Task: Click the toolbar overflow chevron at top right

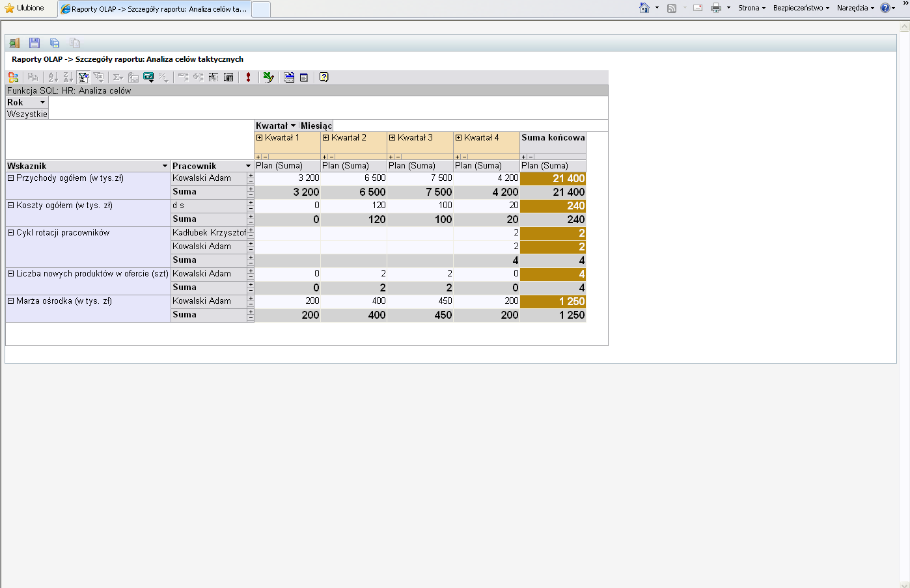Action: [x=905, y=4]
